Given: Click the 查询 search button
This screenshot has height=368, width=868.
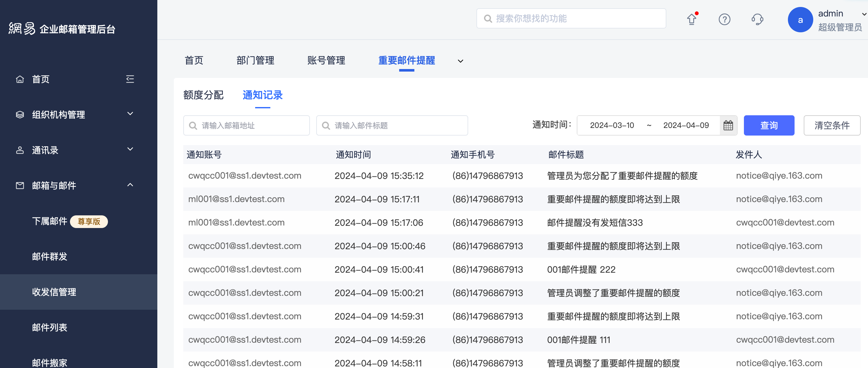Looking at the screenshot, I should pyautogui.click(x=769, y=125).
